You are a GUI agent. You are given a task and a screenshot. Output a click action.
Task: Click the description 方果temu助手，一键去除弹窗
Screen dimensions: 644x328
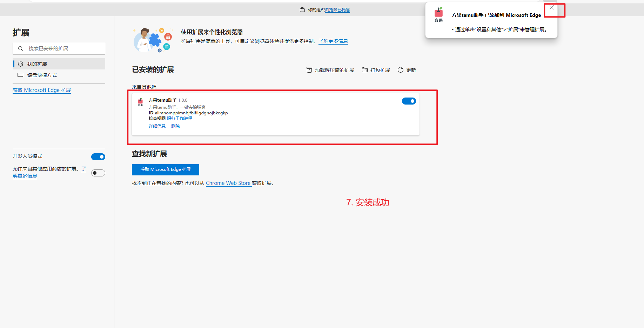[x=177, y=107]
